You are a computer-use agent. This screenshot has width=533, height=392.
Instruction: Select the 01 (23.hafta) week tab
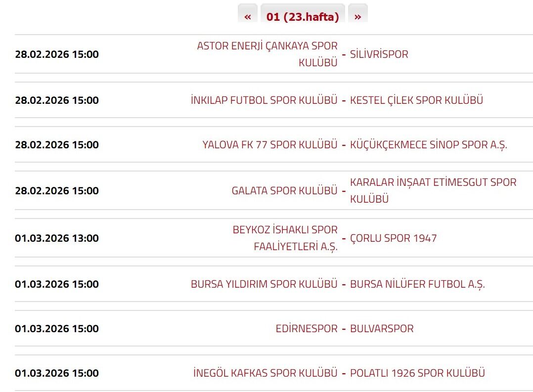[303, 16]
